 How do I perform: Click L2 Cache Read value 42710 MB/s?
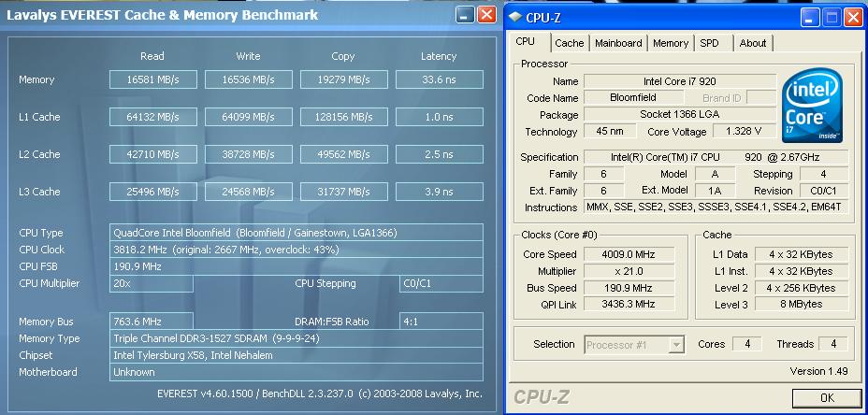[153, 154]
